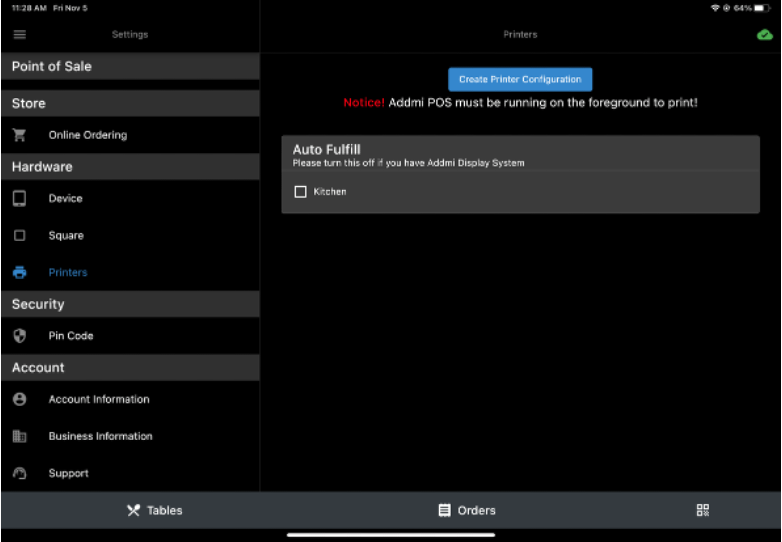This screenshot has height=542, width=782.
Task: Open the hamburger menu icon
Action: tap(19, 34)
